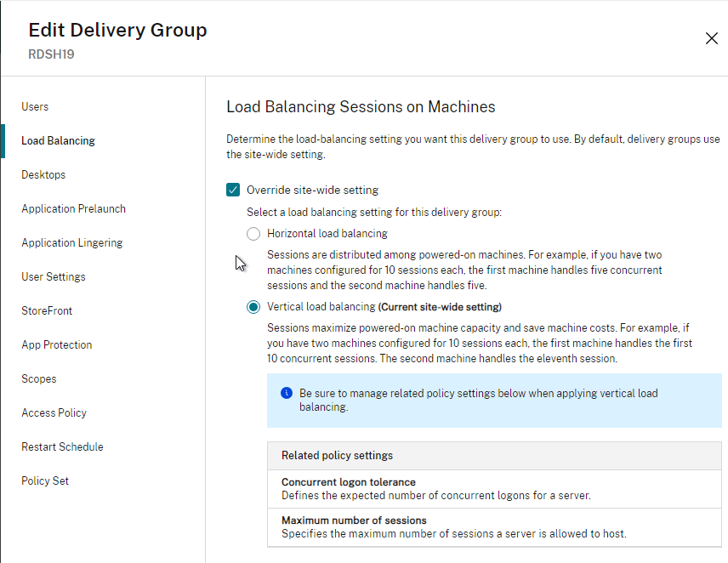
Task: Go to Restart Schedule page
Action: tap(62, 447)
